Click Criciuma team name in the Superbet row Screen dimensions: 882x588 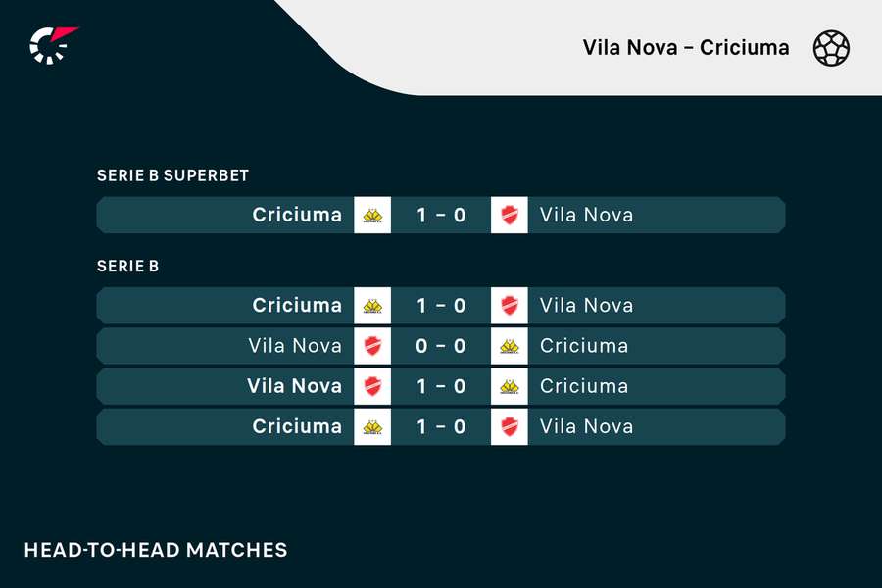tap(297, 215)
